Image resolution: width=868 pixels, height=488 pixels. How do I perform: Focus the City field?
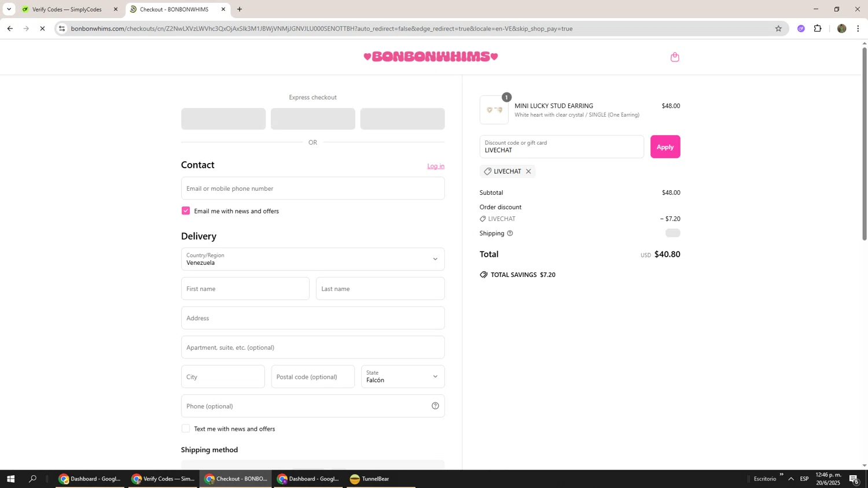tap(223, 377)
